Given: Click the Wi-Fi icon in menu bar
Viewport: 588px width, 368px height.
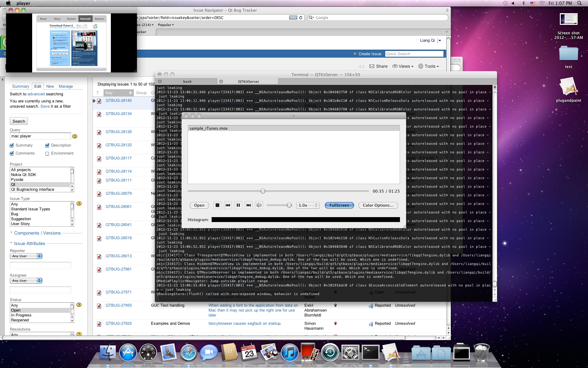Looking at the screenshot, I should coord(542,3).
